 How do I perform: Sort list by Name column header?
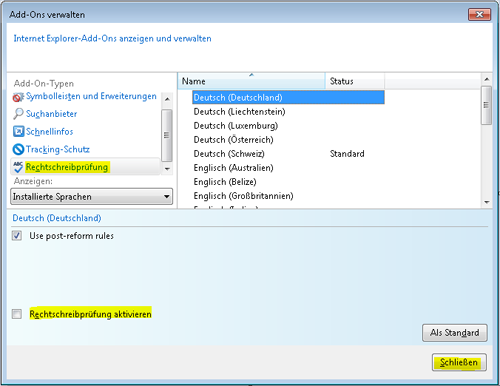pos(252,81)
